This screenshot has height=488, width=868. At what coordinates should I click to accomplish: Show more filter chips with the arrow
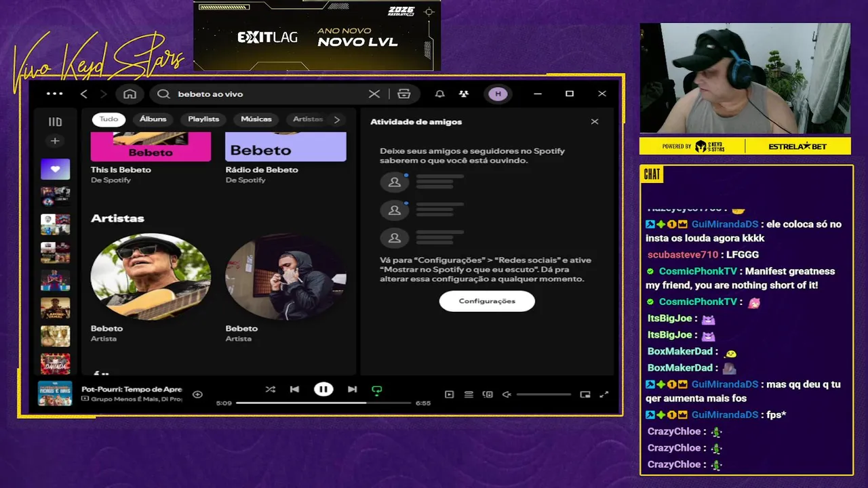337,119
